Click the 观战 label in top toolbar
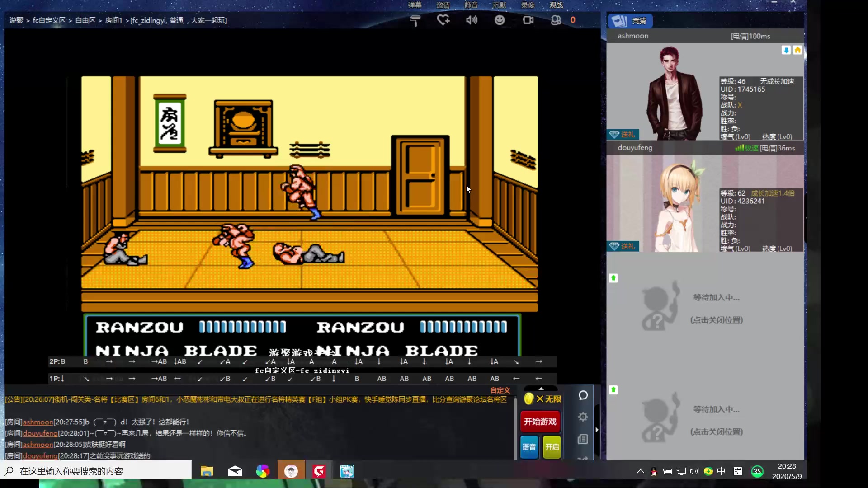This screenshot has height=488, width=868. coord(556,5)
